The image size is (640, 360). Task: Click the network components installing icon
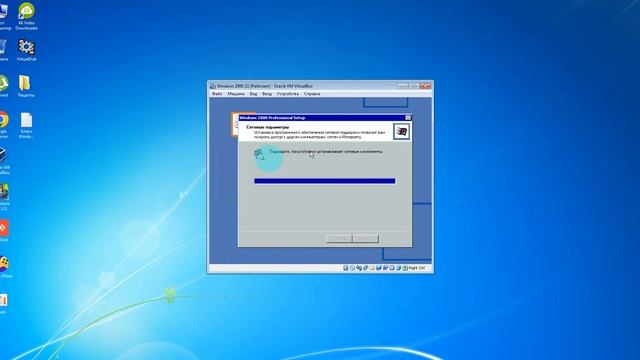(259, 154)
